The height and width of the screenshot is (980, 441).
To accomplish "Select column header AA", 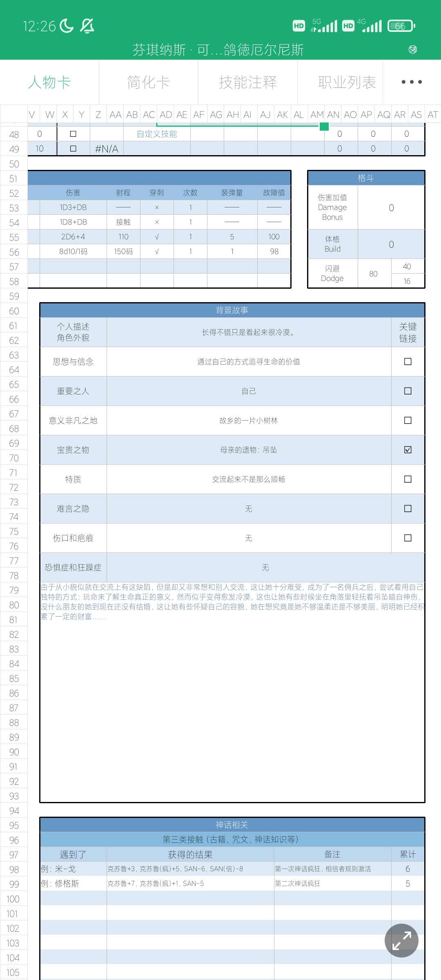I will tap(115, 115).
